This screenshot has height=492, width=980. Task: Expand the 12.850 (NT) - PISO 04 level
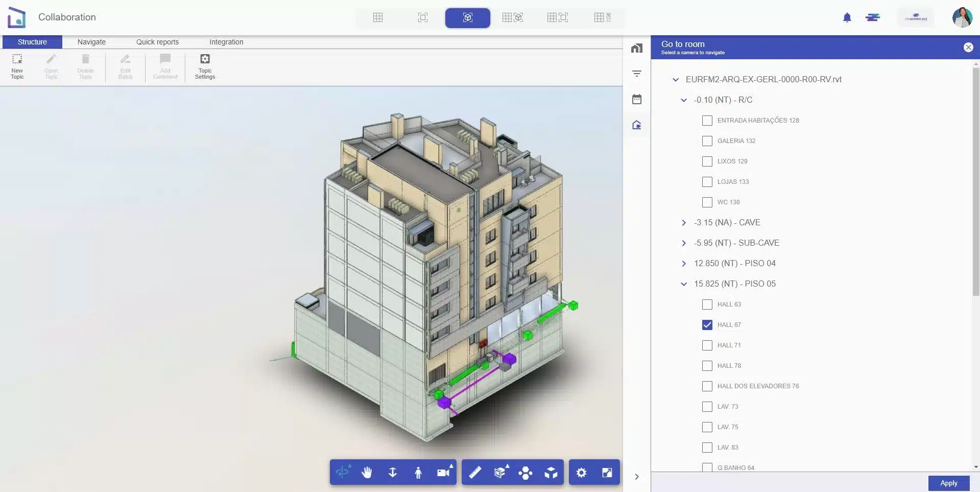(684, 263)
